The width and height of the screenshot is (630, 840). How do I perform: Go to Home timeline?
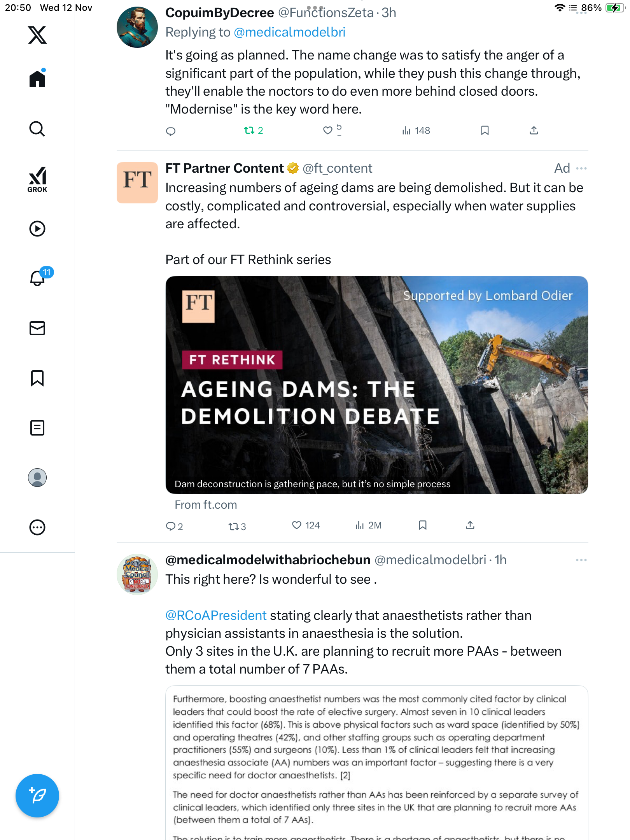click(x=37, y=79)
